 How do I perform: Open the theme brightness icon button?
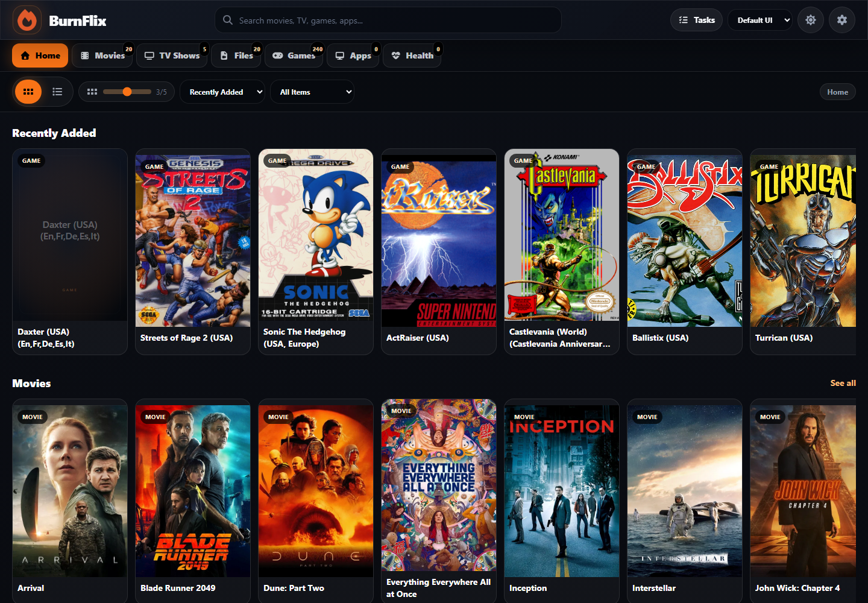click(x=811, y=20)
